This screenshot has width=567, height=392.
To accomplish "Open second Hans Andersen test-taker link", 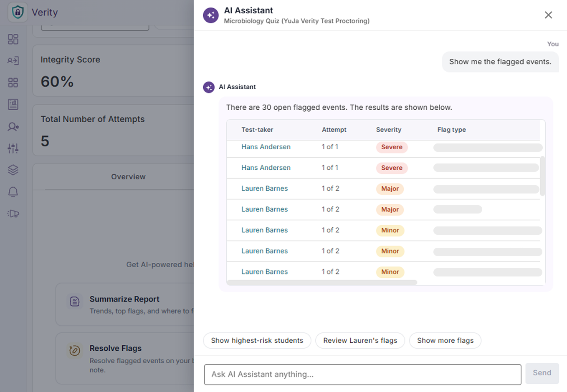I will [266, 168].
